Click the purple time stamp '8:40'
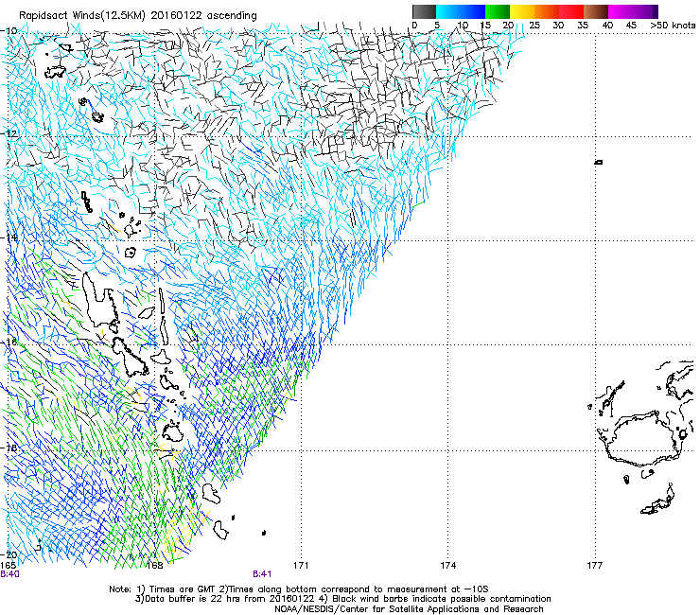This screenshot has height=615, width=700. pos(9,574)
